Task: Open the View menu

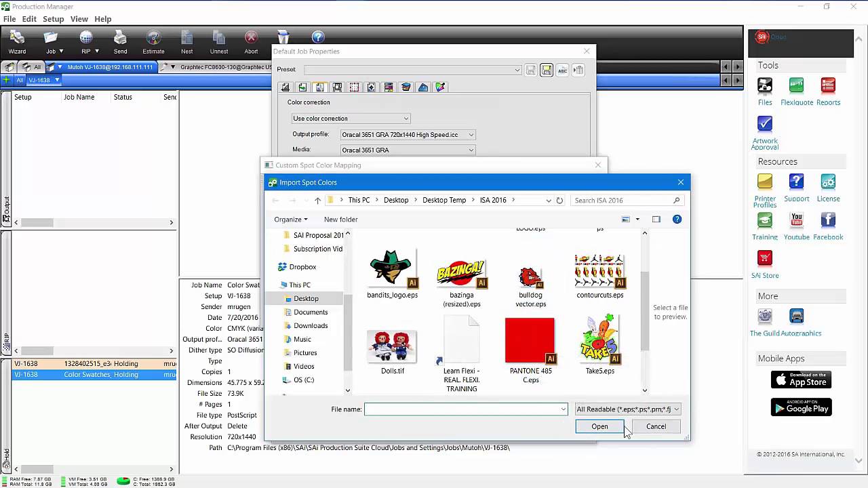Action: [79, 19]
